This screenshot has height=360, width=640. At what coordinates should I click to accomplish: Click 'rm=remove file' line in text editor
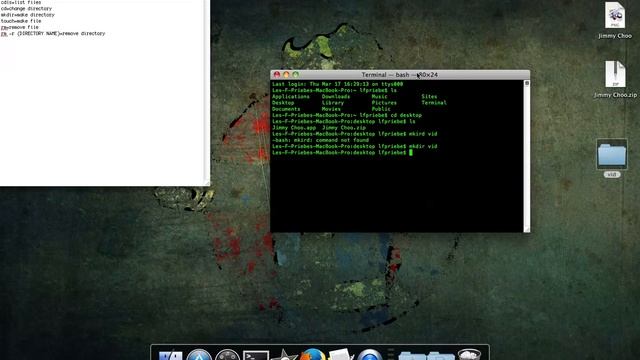pyautogui.click(x=20, y=27)
